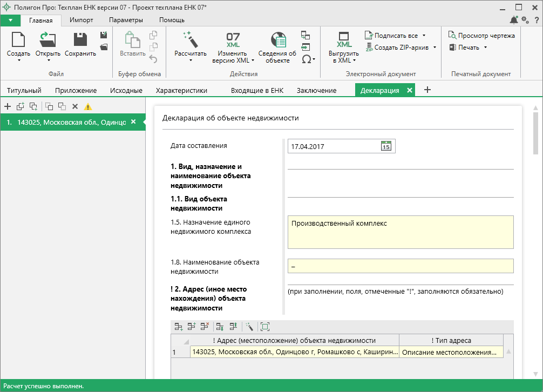Open the Характеристики section tab
Screen dimensions: 543x392
(181, 90)
